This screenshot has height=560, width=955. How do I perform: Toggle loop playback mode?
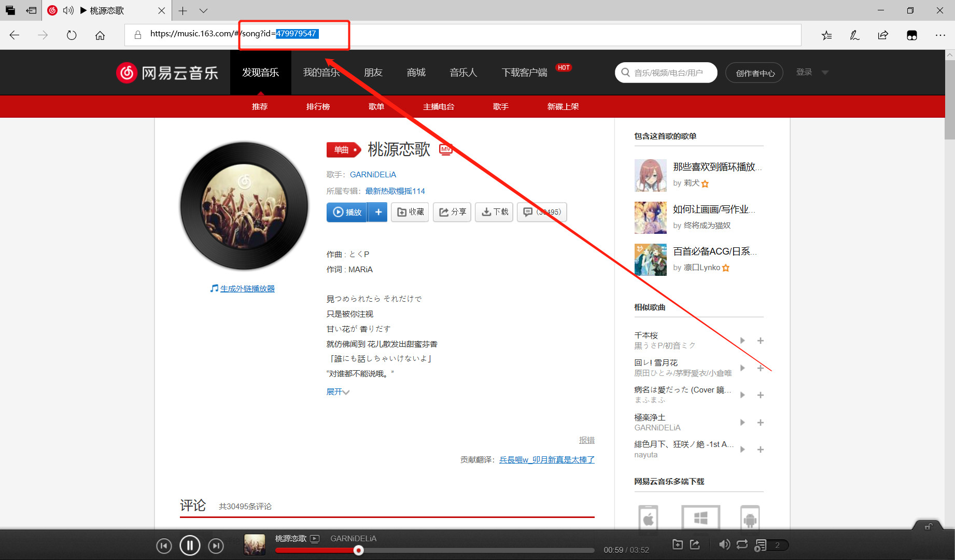click(x=742, y=544)
